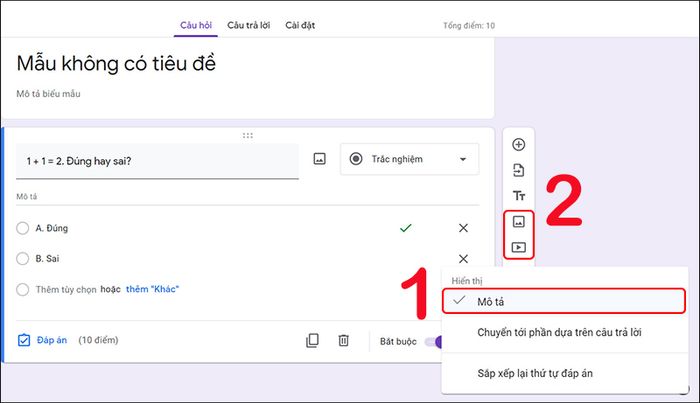
Task: Select the 'B. Sai' radio button
Action: point(22,258)
